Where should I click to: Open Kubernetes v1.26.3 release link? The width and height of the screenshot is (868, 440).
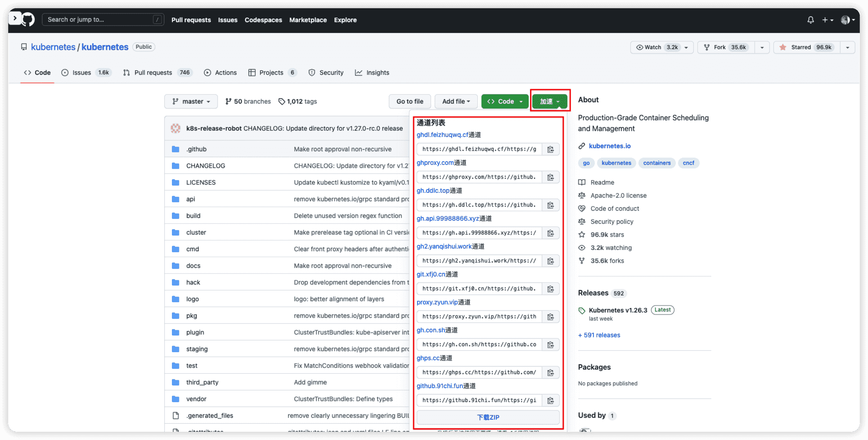(618, 310)
